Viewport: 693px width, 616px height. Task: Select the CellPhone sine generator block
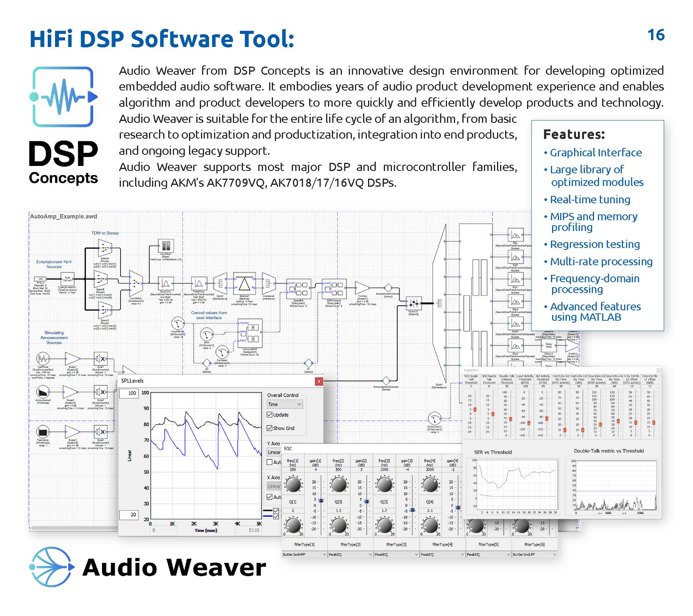point(43,359)
